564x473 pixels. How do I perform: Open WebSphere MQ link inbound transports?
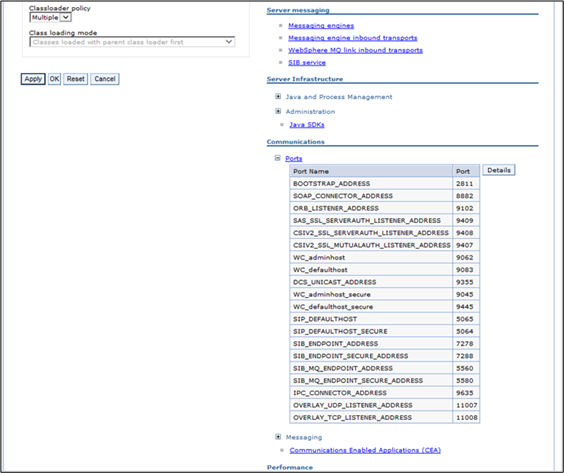pyautogui.click(x=355, y=50)
